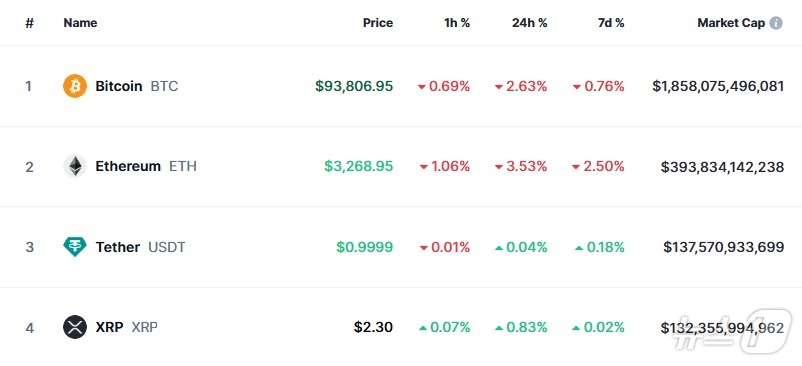This screenshot has width=802, height=366.
Task: Click the Ethereum diamond logo icon
Action: (75, 166)
